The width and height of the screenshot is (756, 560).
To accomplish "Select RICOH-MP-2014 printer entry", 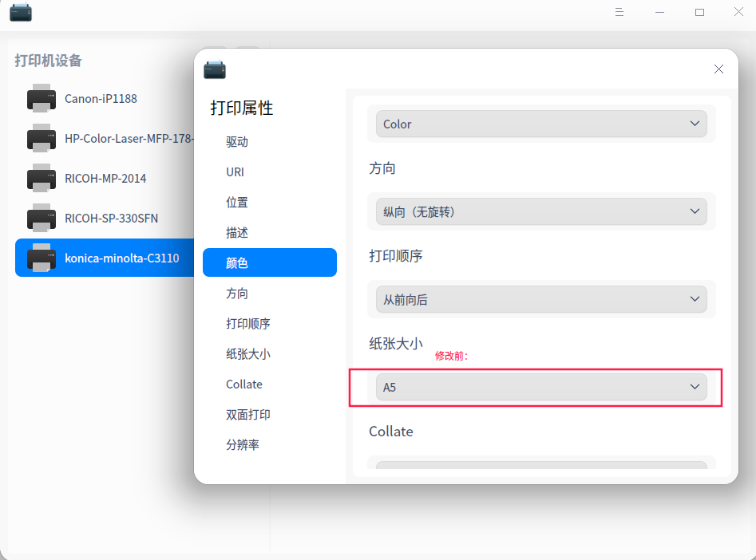I will pos(105,179).
